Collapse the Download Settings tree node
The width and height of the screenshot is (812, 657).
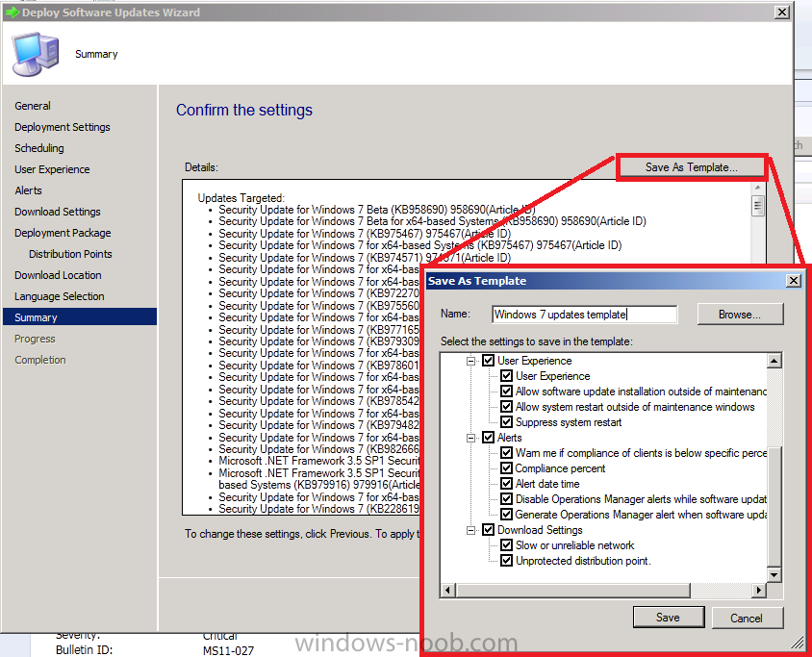tap(471, 530)
